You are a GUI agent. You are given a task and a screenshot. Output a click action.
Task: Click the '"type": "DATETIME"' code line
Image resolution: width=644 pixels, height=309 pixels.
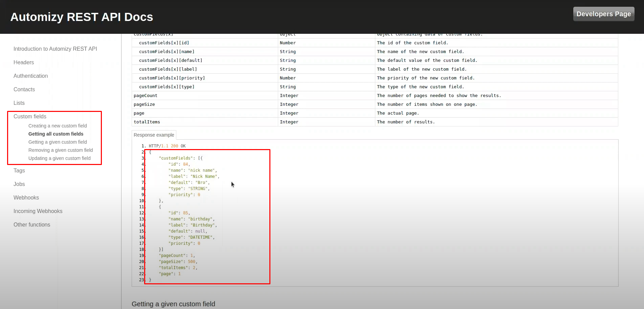click(192, 237)
